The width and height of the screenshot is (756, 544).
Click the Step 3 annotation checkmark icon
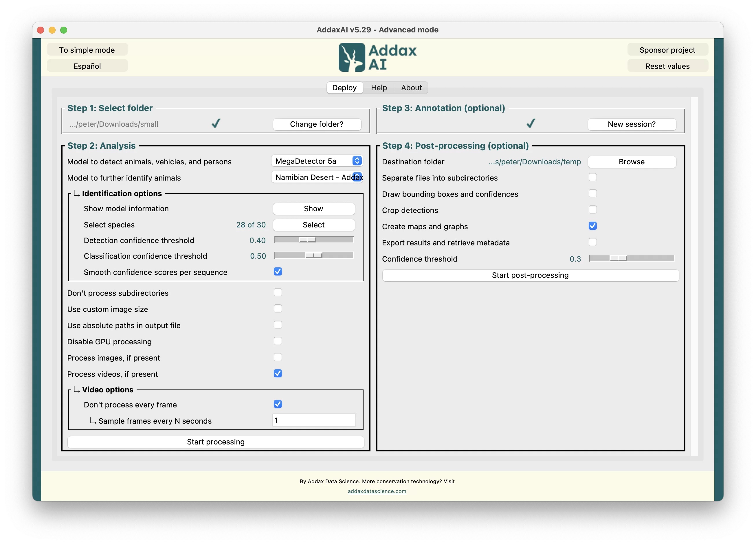531,123
